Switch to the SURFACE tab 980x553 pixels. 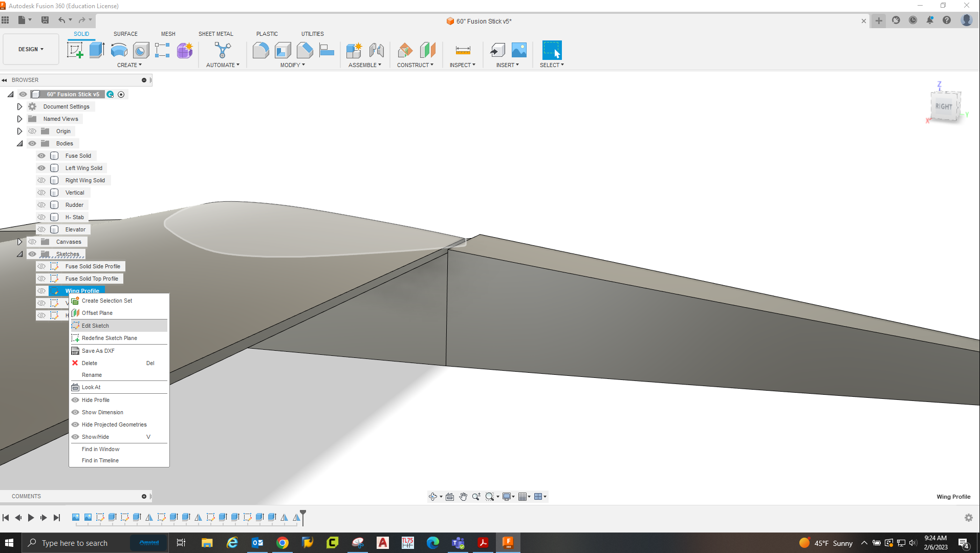pyautogui.click(x=125, y=34)
